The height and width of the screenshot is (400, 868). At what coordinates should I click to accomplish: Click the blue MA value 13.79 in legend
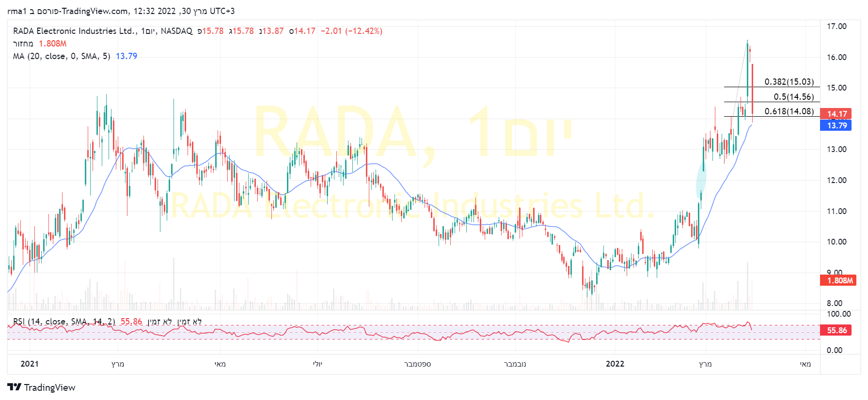tap(126, 56)
